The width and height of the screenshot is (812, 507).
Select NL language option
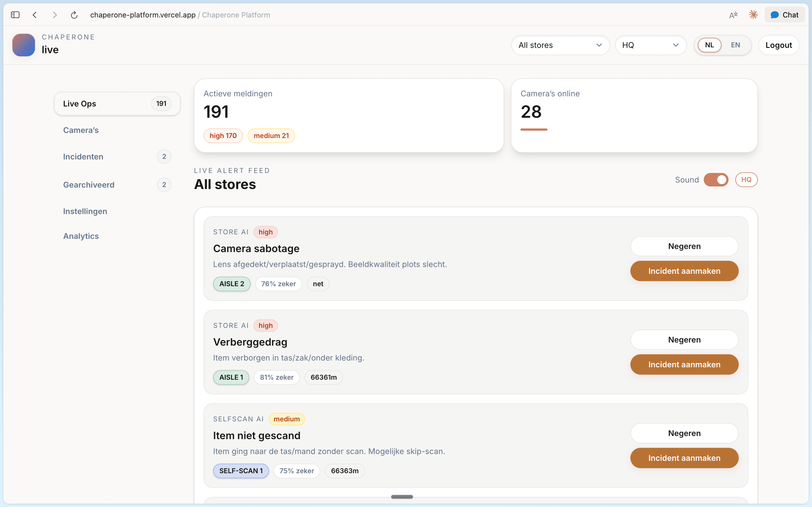point(709,45)
